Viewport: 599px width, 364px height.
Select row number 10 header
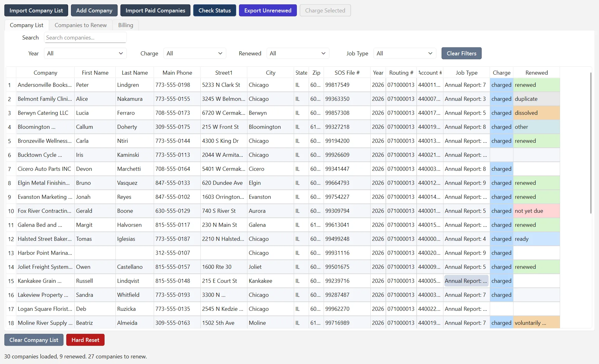11,211
